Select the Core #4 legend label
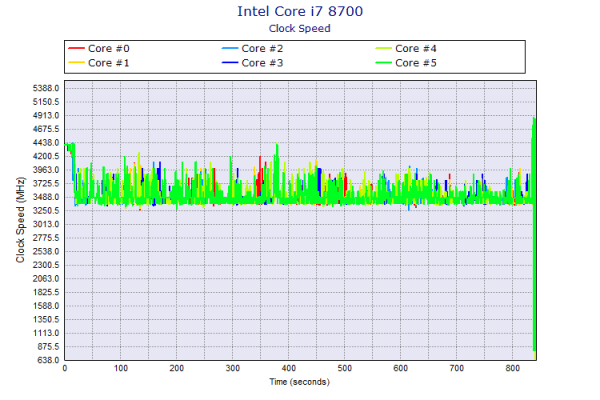This screenshot has height=400, width=600. tap(416, 49)
